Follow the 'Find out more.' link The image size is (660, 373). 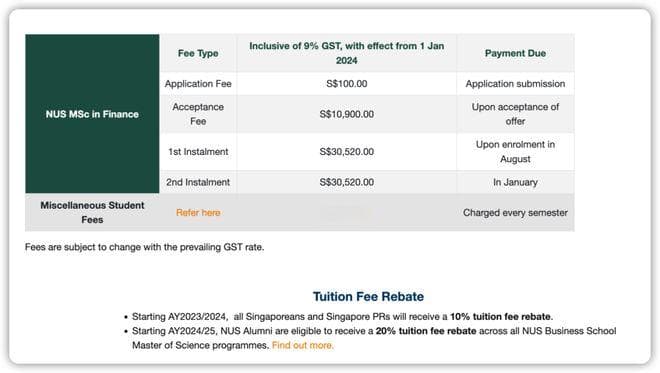(x=303, y=345)
